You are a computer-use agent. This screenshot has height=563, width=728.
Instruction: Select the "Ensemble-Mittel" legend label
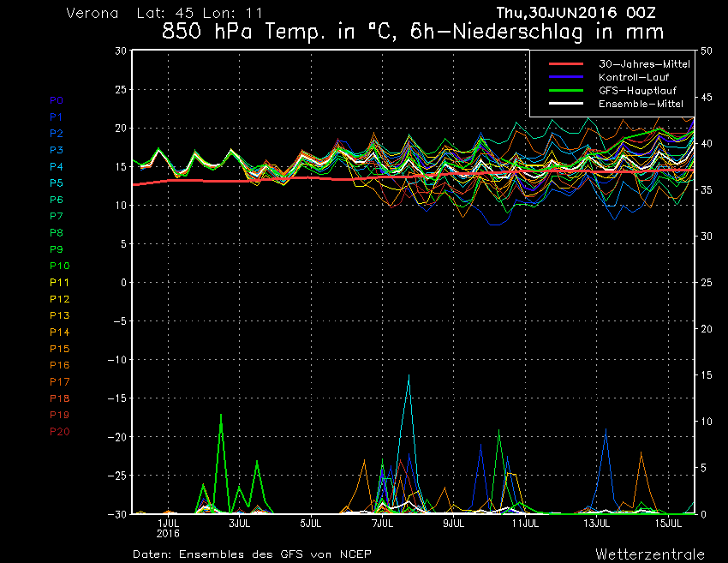[641, 104]
